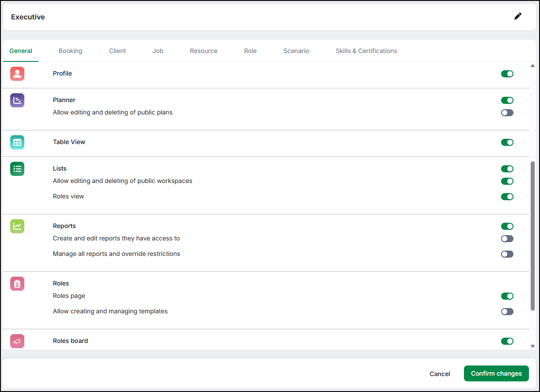This screenshot has height=392, width=540.
Task: Click the Table View label
Action: pos(69,142)
